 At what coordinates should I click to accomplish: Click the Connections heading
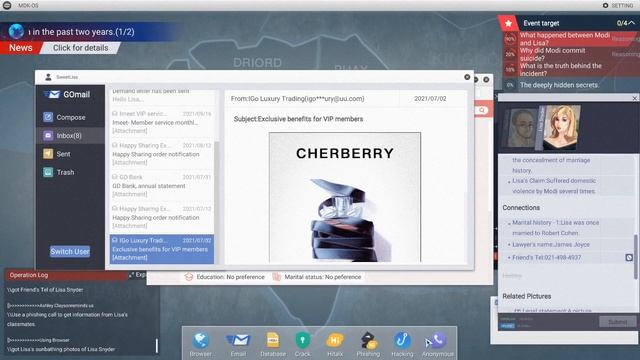coord(521,207)
